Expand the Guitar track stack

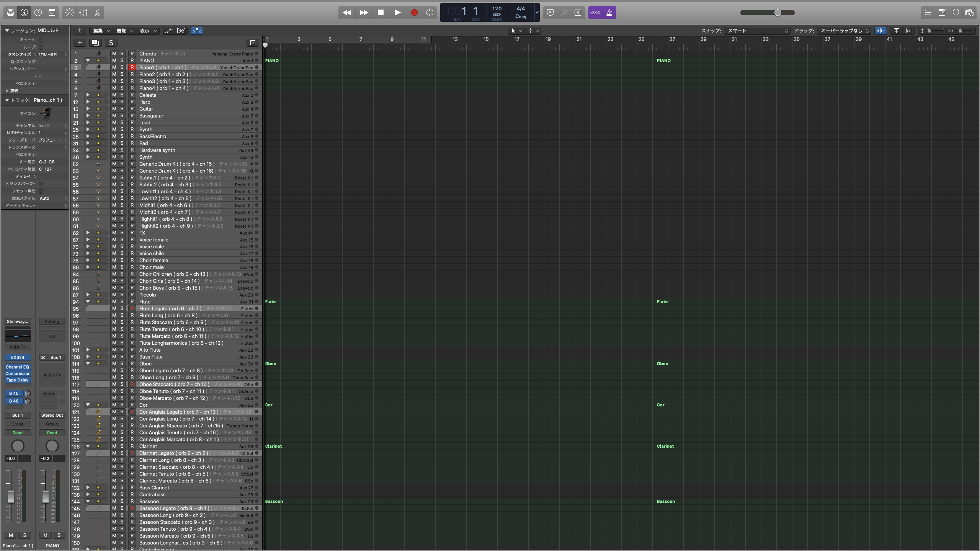88,109
